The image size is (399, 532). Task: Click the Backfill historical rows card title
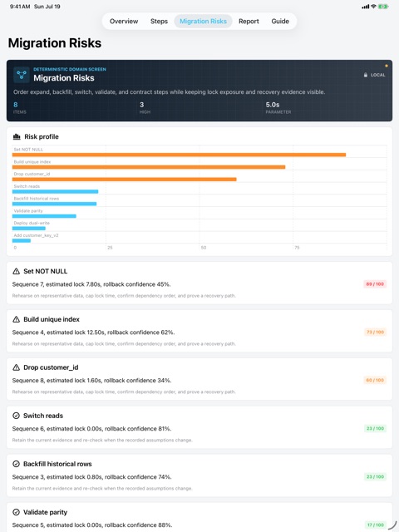(x=57, y=464)
